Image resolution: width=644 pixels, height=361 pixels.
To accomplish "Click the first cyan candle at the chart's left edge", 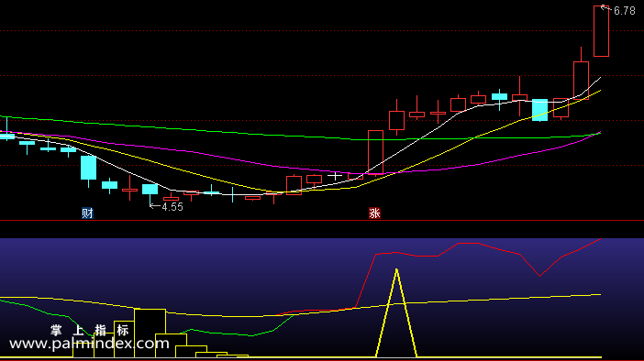I will pos(7,137).
